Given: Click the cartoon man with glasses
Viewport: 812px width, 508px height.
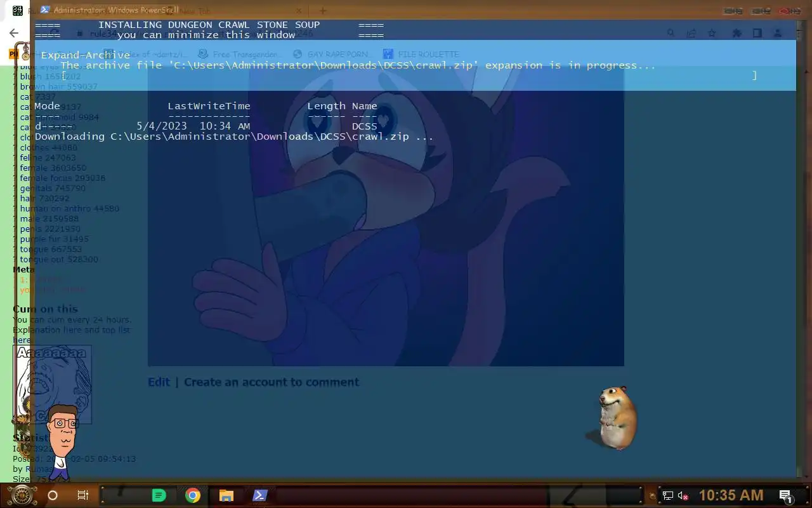Looking at the screenshot, I should pos(62,443).
